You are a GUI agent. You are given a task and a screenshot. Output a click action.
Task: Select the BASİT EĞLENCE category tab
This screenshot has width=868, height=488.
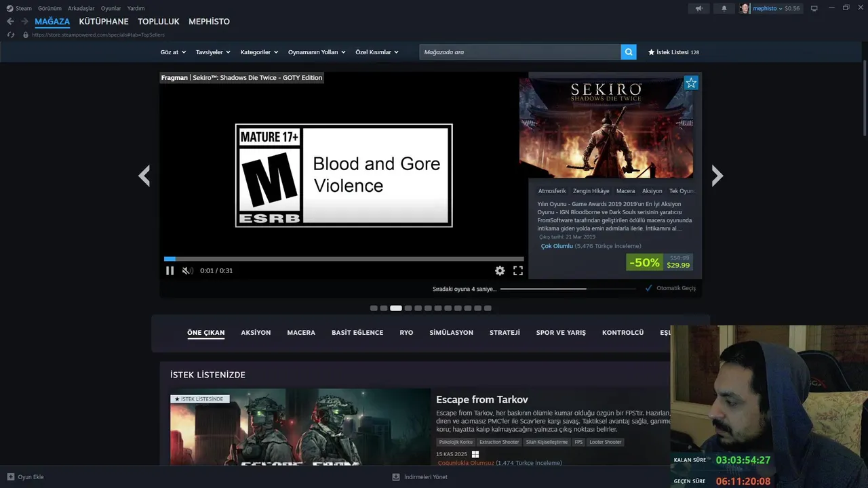pos(357,333)
